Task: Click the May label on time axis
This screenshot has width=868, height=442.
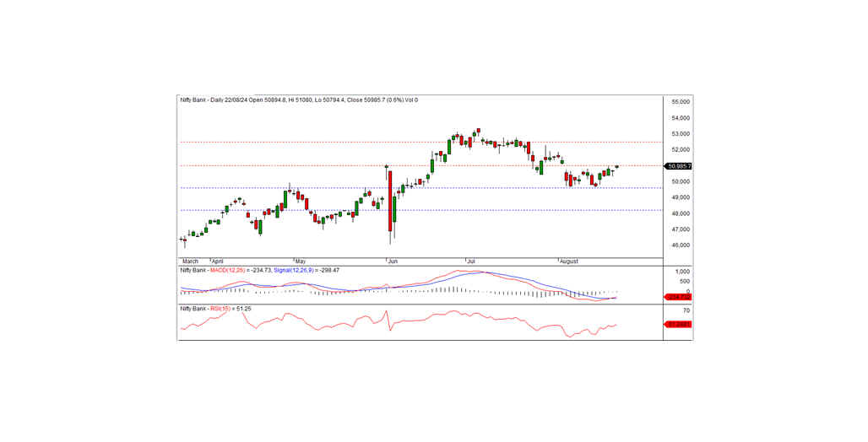Action: point(301,261)
